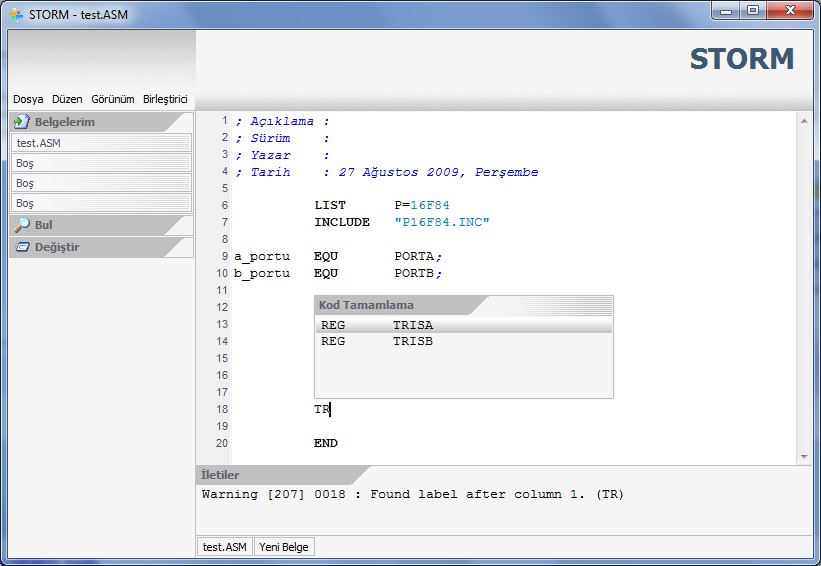Click the editor scrollbar up arrow
The width and height of the screenshot is (821, 566).
coord(803,120)
